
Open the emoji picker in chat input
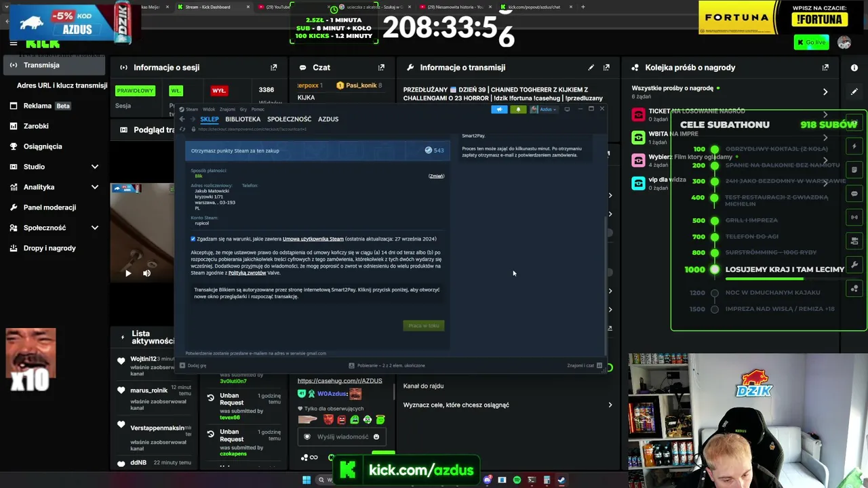click(376, 436)
